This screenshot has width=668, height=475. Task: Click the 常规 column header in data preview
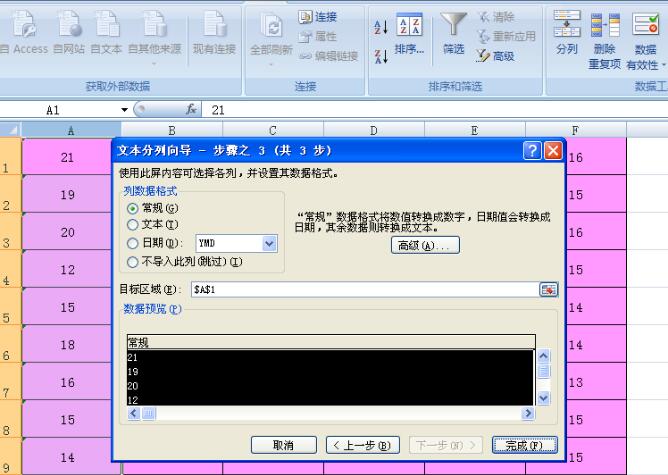(331, 342)
